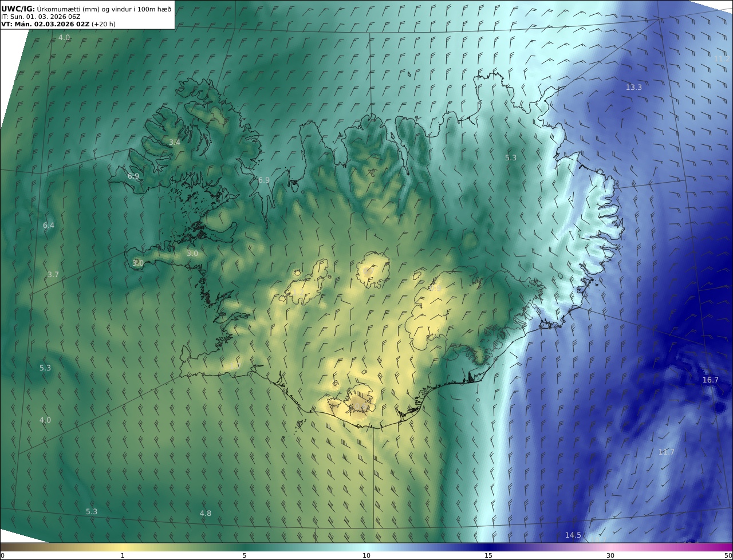This screenshot has width=733, height=560.
Task: Click the 50 tick on the color scale
Action: pyautogui.click(x=728, y=555)
